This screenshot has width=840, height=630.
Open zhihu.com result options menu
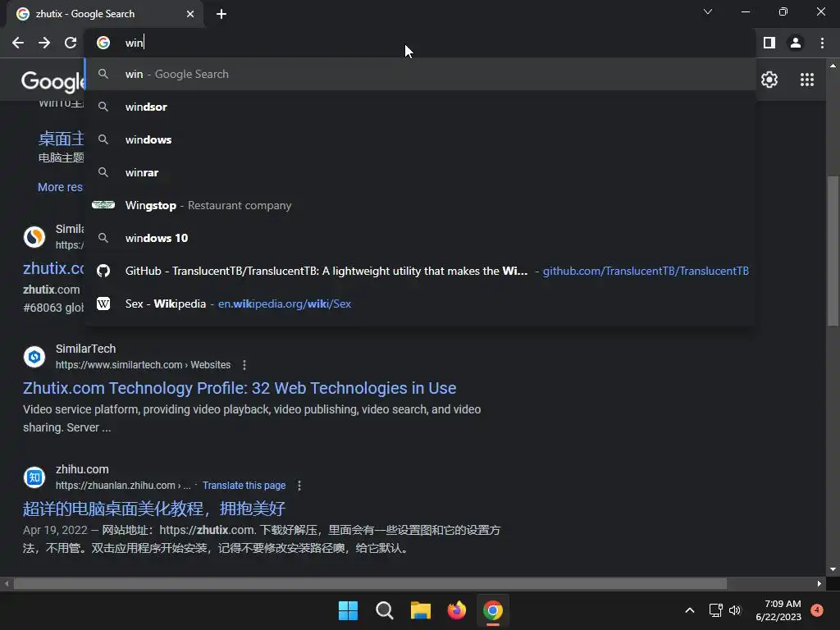[299, 486]
